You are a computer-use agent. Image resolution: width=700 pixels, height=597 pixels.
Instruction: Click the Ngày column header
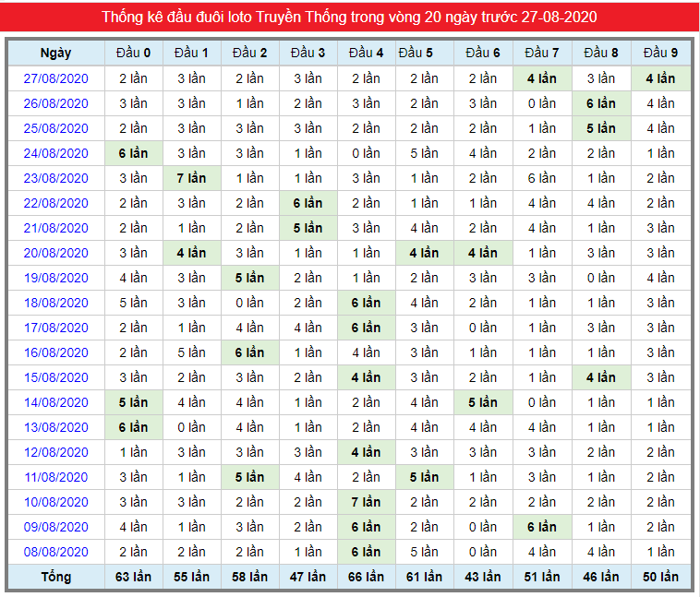[x=55, y=54]
